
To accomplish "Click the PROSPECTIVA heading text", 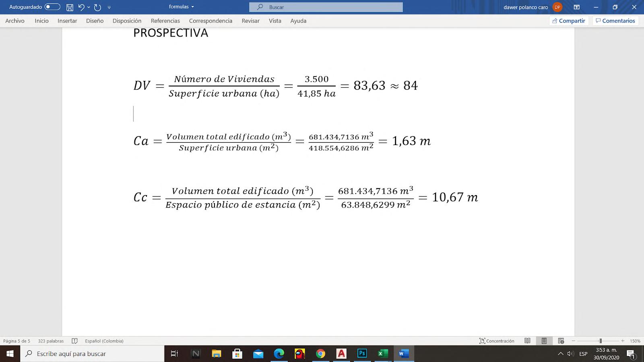I will click(171, 33).
